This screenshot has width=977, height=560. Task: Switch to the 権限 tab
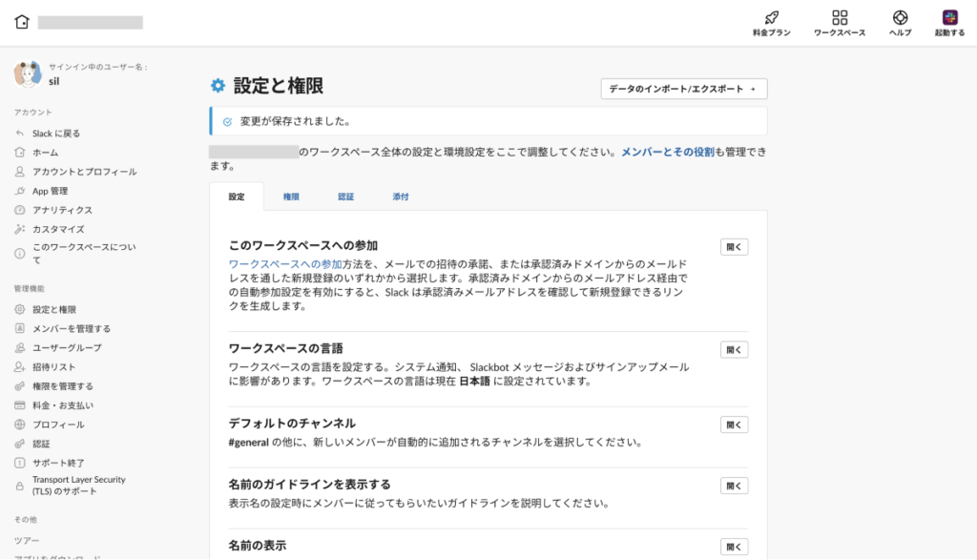291,197
